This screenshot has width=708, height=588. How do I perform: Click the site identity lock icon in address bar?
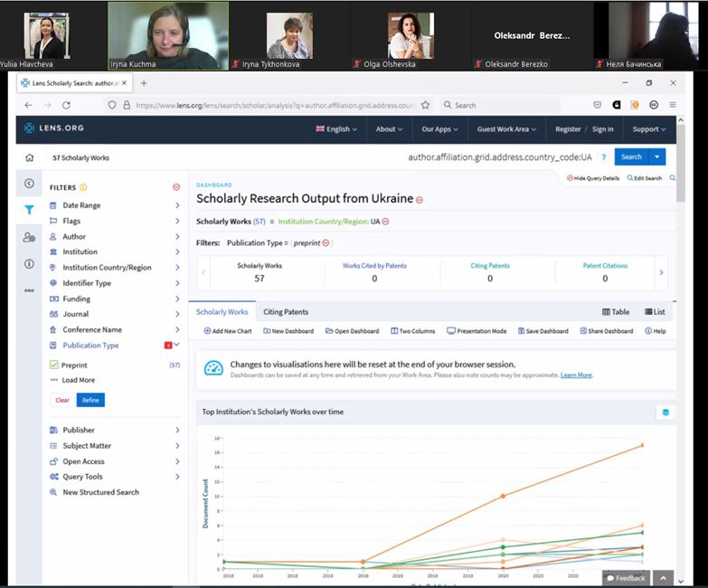click(x=127, y=105)
